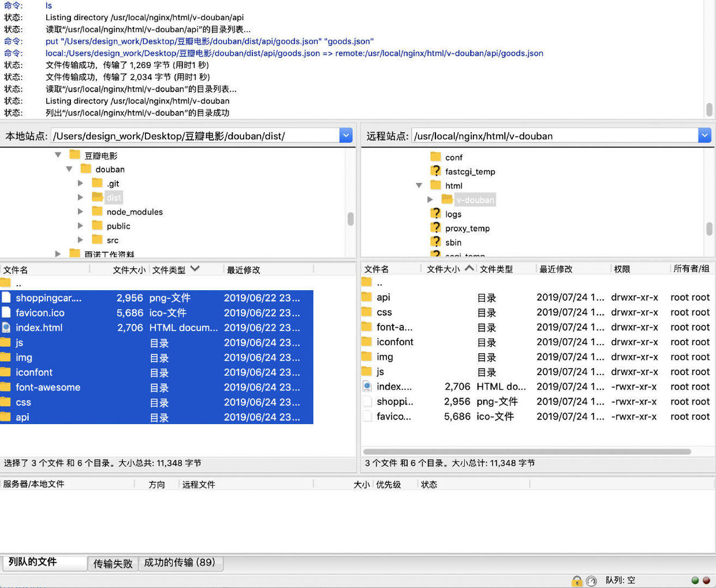Click remote iconfont folder icon
Image resolution: width=716 pixels, height=588 pixels.
pyautogui.click(x=367, y=342)
